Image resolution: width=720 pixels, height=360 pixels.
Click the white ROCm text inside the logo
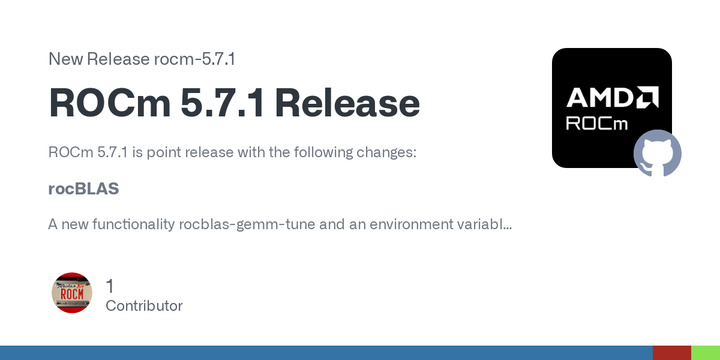pyautogui.click(x=596, y=123)
